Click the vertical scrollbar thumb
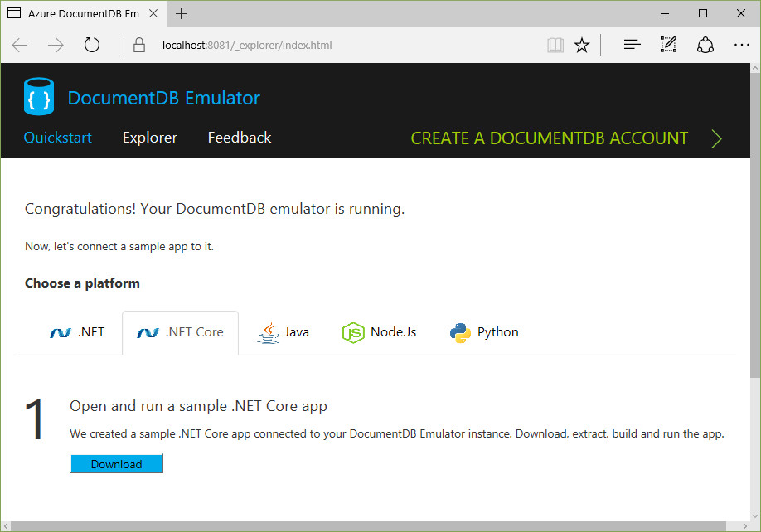The height and width of the screenshot is (532, 761). pos(755,225)
